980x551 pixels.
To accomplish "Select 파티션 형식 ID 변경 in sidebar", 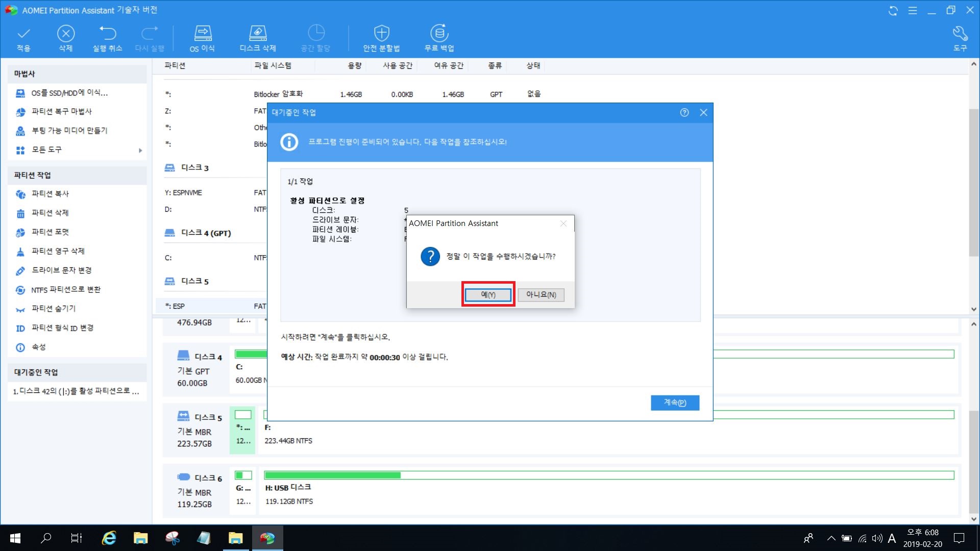I will coord(62,328).
